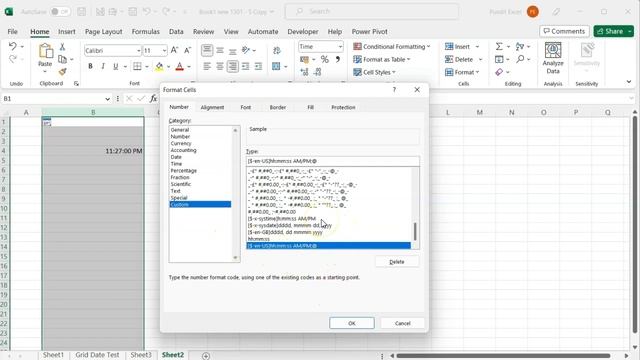Click the Align Left icon
This screenshot has width=640, height=360.
pos(207,66)
